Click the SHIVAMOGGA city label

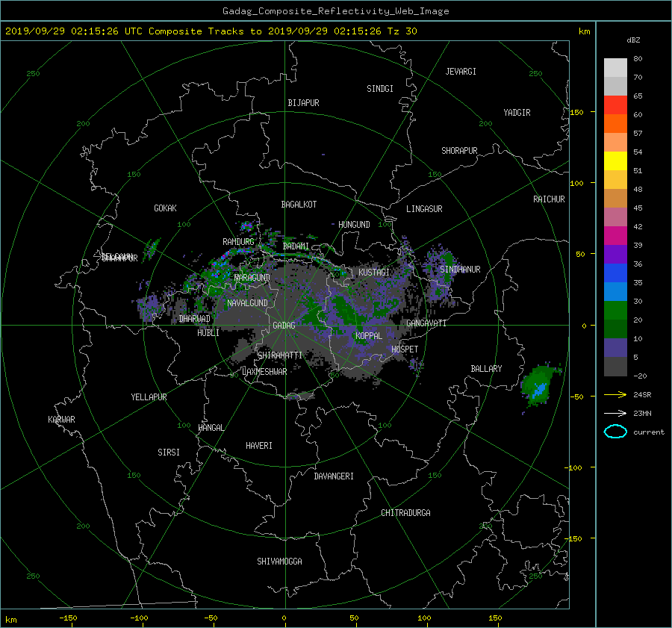[279, 561]
